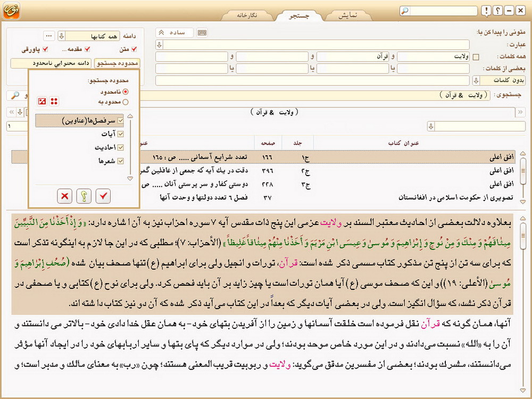This screenshot has height=399, width=532.
Task: Confirm search scope with red checkmark button
Action: (x=103, y=196)
